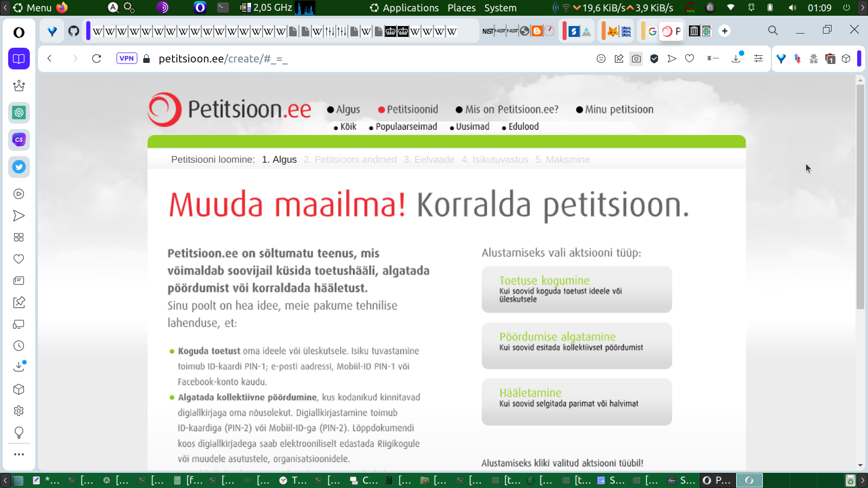Open the Speed Dial grid icon in sidebar
Screen dimensions: 868x488
(x=19, y=237)
